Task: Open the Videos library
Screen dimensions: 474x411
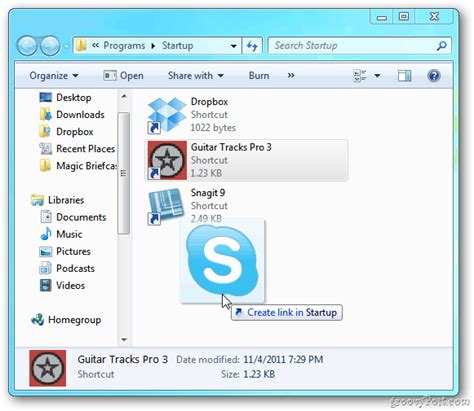Action: pyautogui.click(x=70, y=286)
